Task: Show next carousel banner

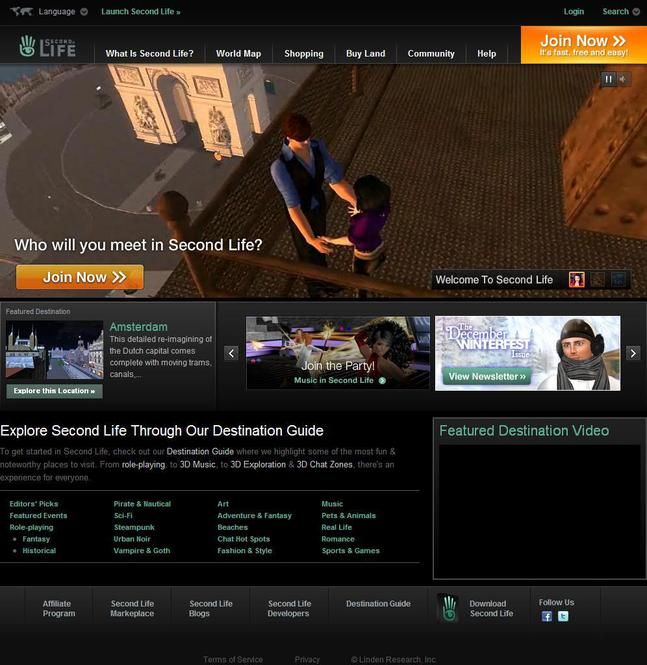Action: pos(633,353)
